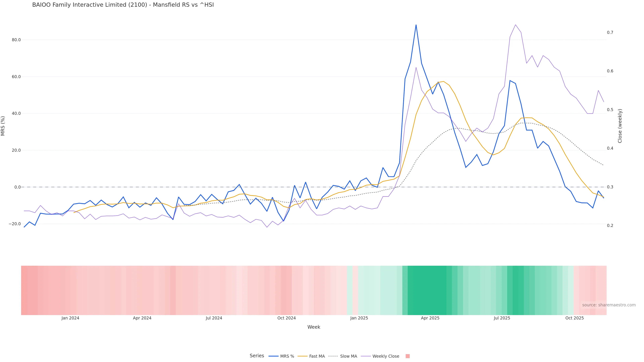
Task: Hide the Fast MA legend series
Action: 317,356
